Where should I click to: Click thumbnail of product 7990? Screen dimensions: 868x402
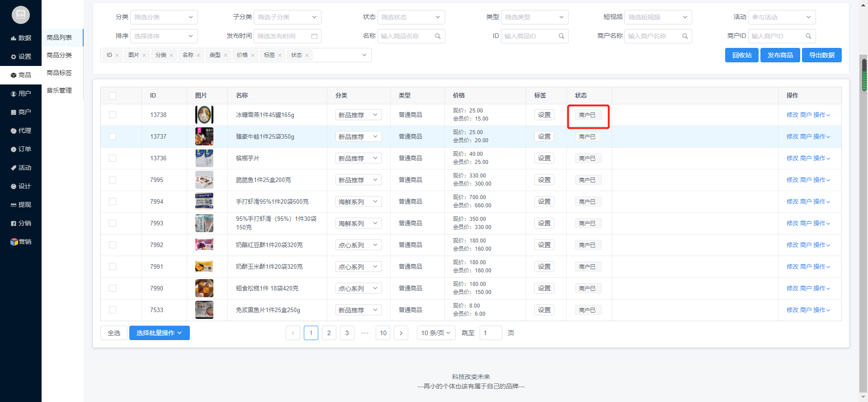tap(204, 288)
